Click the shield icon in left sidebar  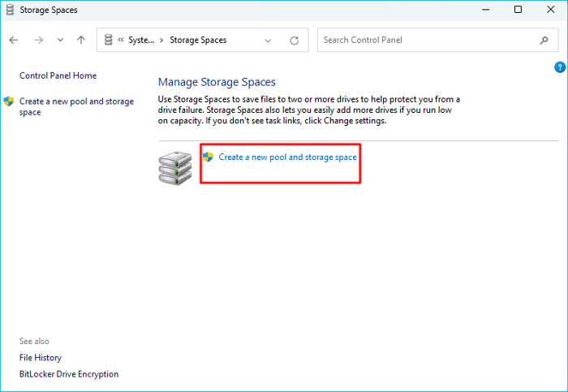point(9,102)
